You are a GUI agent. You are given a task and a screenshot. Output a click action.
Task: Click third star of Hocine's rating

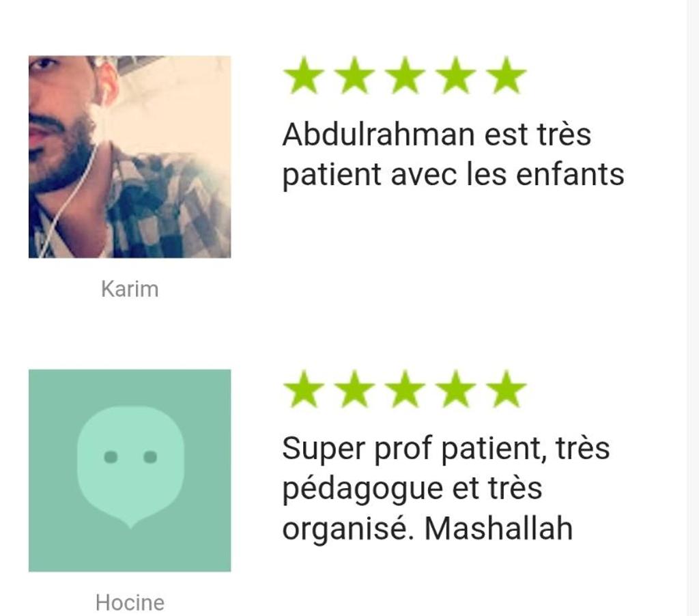click(405, 389)
